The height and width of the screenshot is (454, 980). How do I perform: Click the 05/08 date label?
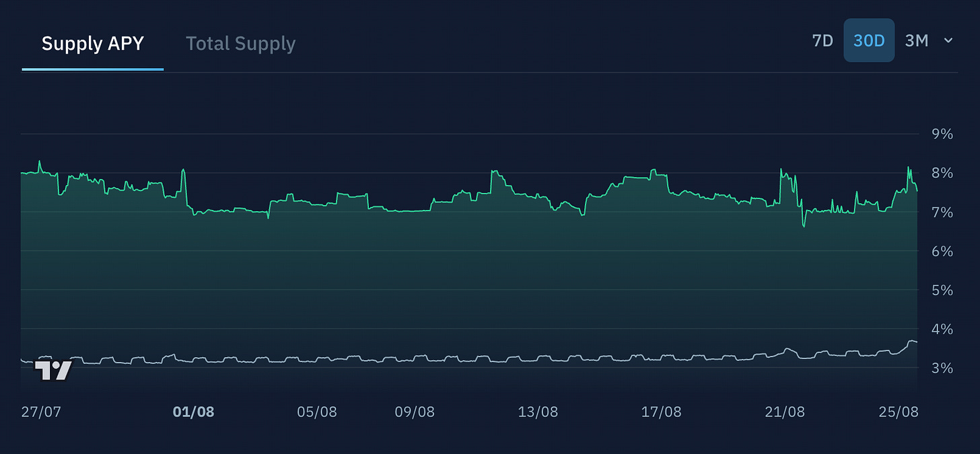(317, 412)
